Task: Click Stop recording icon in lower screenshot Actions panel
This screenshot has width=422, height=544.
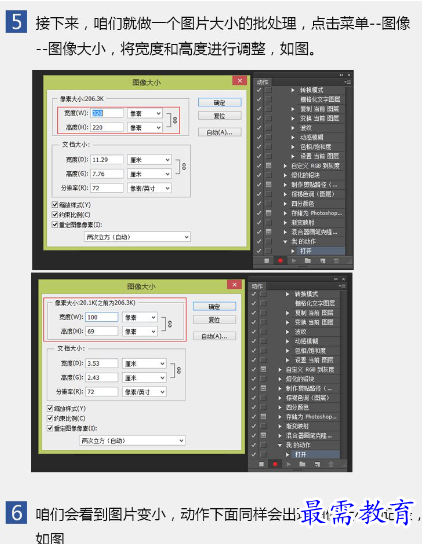Action: click(261, 464)
